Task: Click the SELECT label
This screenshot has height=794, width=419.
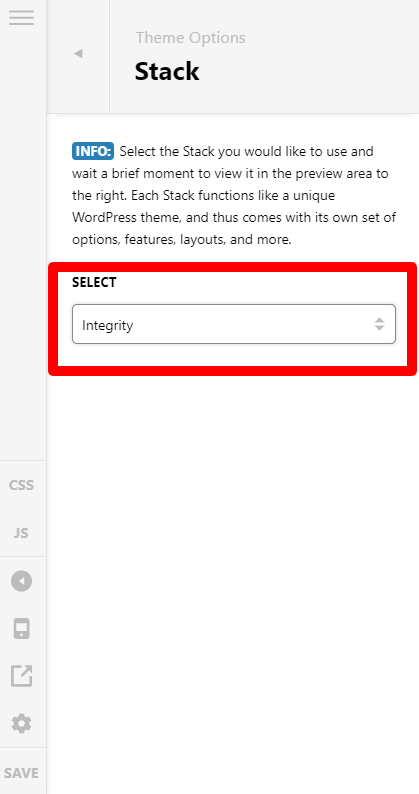Action: [x=94, y=283]
